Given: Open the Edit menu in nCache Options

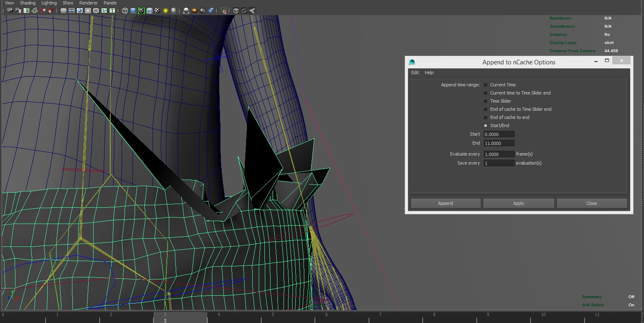Looking at the screenshot, I should 415,73.
